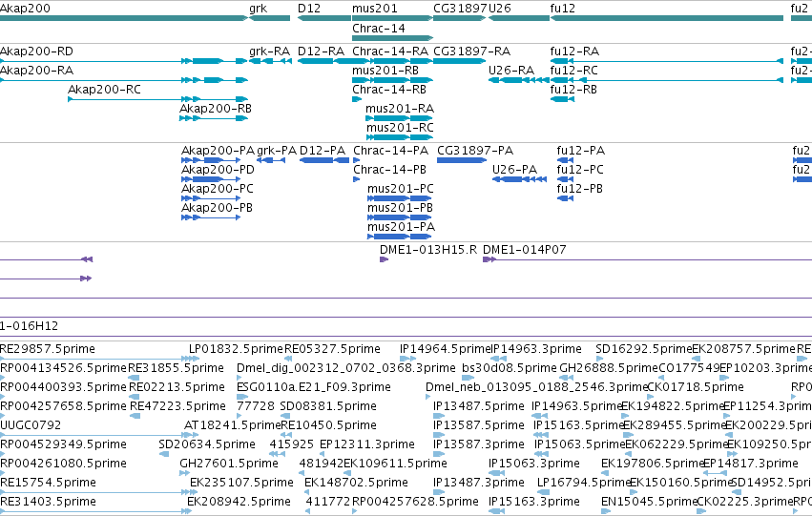Select transcript fu12-RA
812x516 pixels.
[574, 52]
